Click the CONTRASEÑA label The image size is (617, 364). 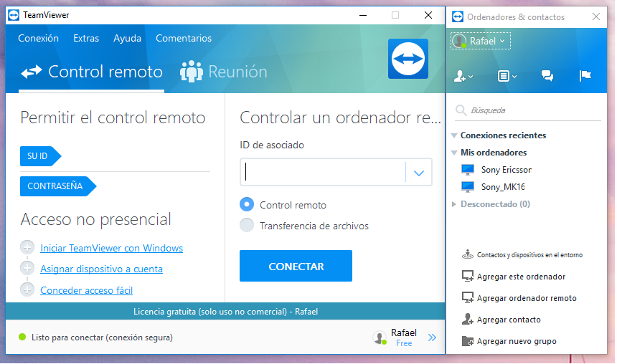pos(58,186)
